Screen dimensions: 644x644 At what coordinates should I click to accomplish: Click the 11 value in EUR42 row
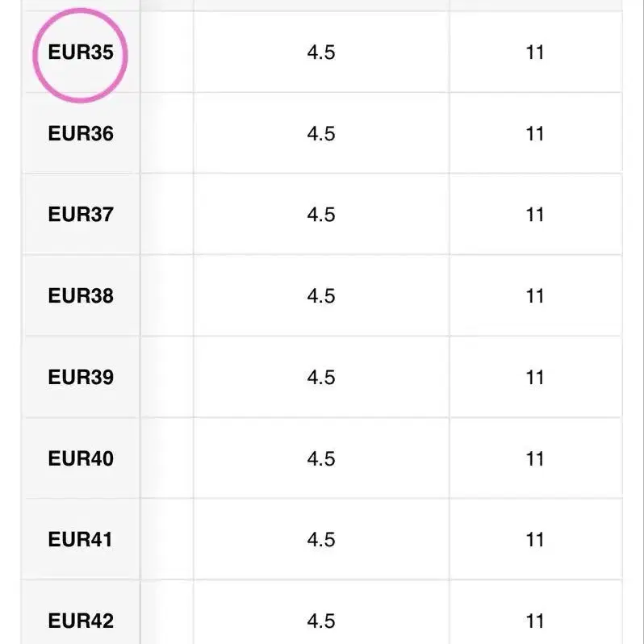pos(535,621)
